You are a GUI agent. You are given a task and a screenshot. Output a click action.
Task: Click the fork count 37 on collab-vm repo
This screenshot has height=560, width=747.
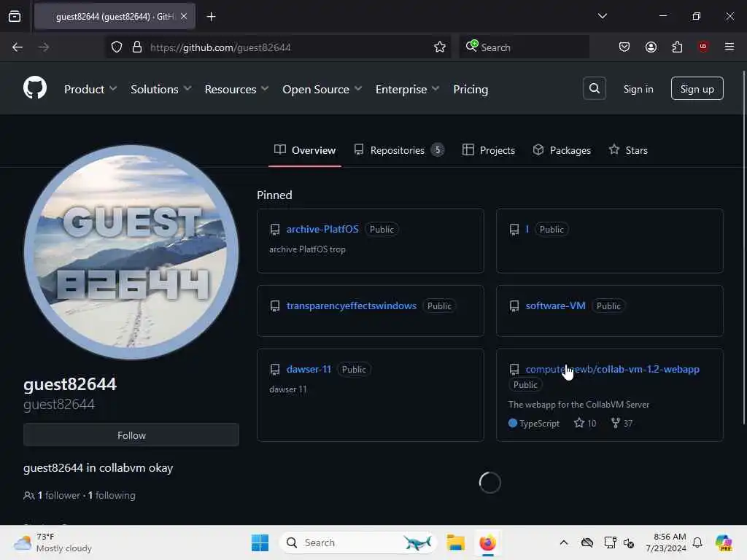coord(622,424)
